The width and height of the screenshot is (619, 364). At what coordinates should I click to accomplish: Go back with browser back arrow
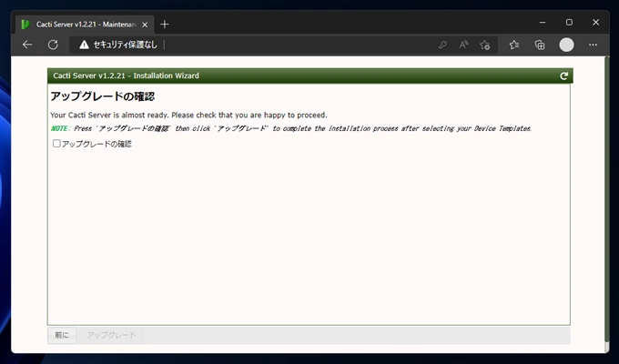(x=27, y=45)
